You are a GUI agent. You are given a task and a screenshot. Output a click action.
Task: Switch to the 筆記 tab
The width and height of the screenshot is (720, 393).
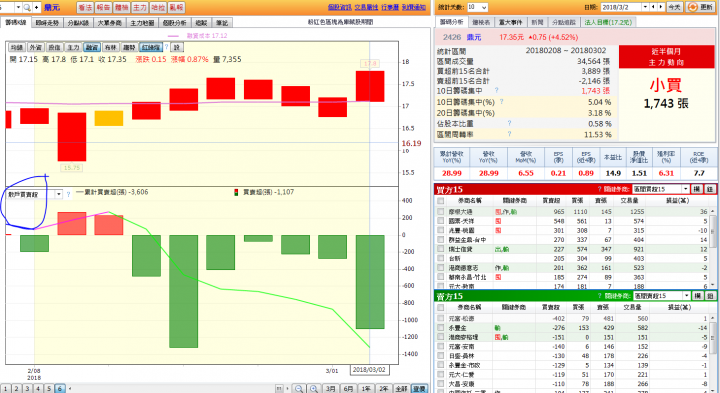[x=222, y=22]
